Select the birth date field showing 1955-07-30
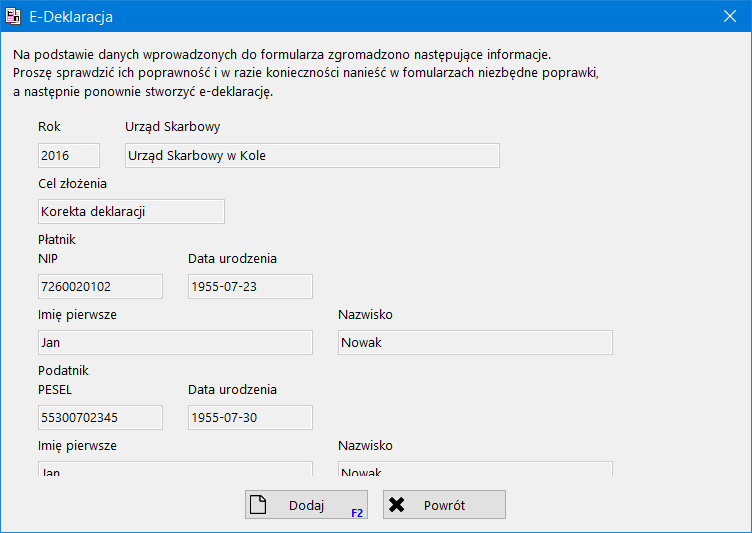 (250, 417)
